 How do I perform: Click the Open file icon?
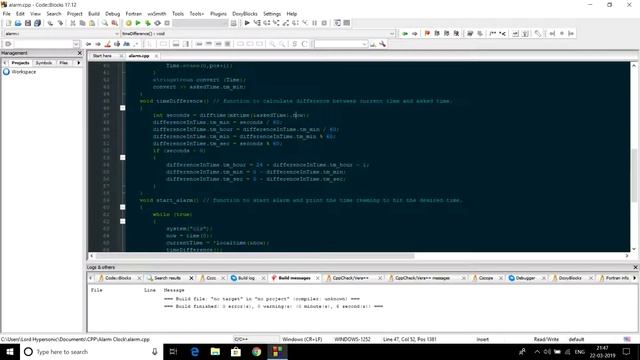18,23
